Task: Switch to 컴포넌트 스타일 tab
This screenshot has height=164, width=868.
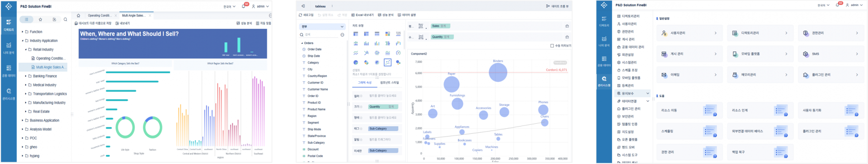Action: pos(389,83)
